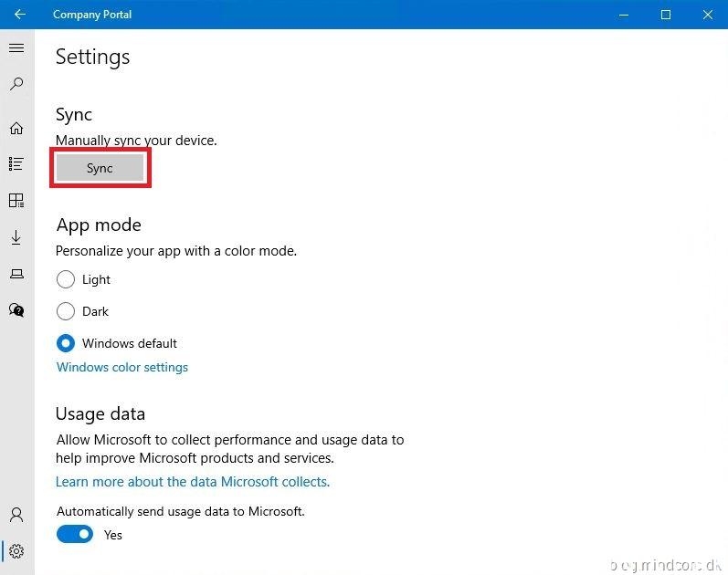The width and height of the screenshot is (728, 575).
Task: Expand the hamburger navigation menu
Action: coord(16,47)
